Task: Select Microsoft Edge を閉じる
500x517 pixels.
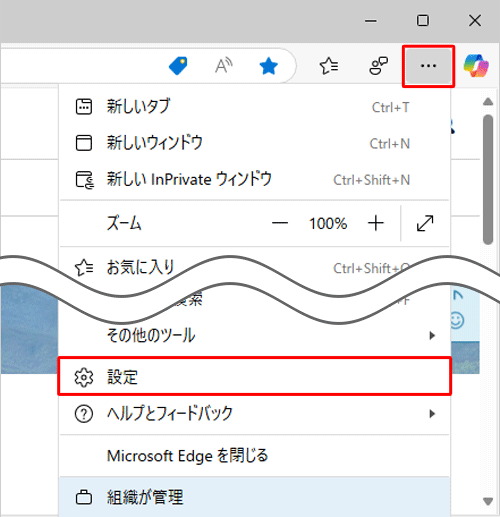Action: [x=255, y=456]
